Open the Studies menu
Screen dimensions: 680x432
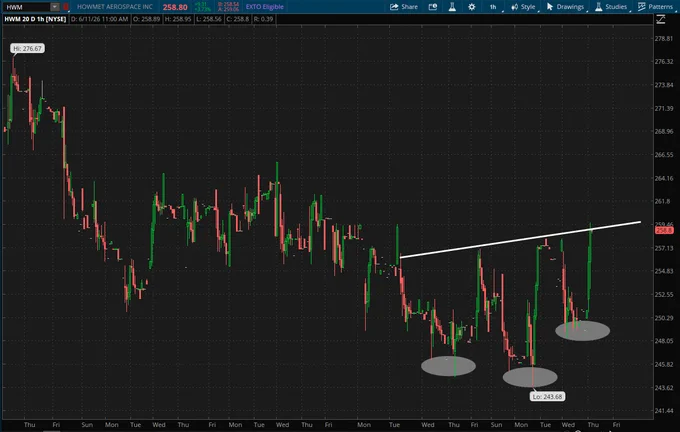pos(611,7)
